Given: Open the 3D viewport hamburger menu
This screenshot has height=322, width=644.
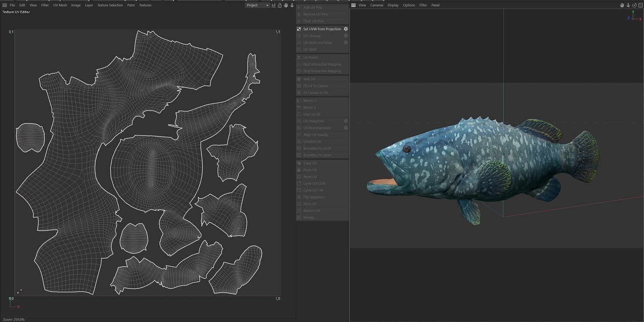Looking at the screenshot, I should 353,5.
